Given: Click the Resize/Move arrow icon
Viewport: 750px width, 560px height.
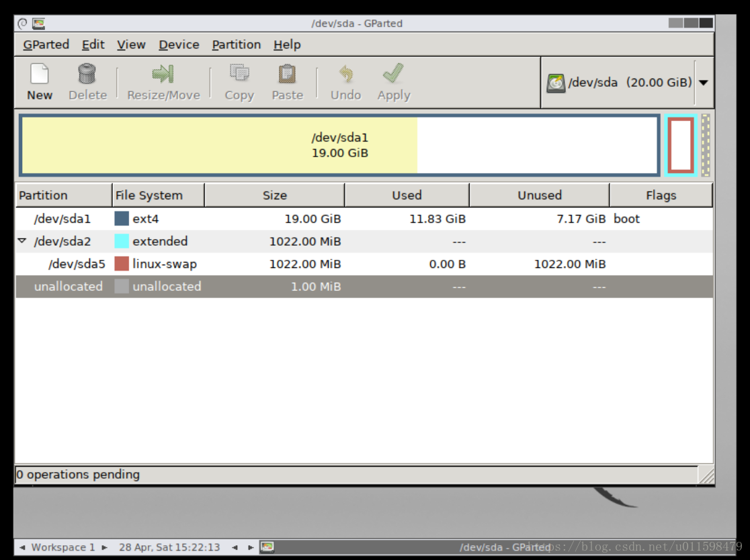Looking at the screenshot, I should 163,74.
